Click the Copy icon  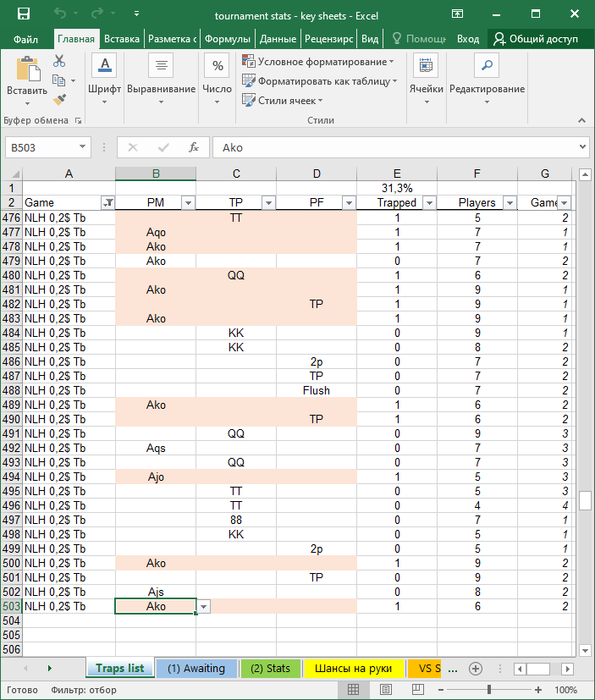coord(59,80)
